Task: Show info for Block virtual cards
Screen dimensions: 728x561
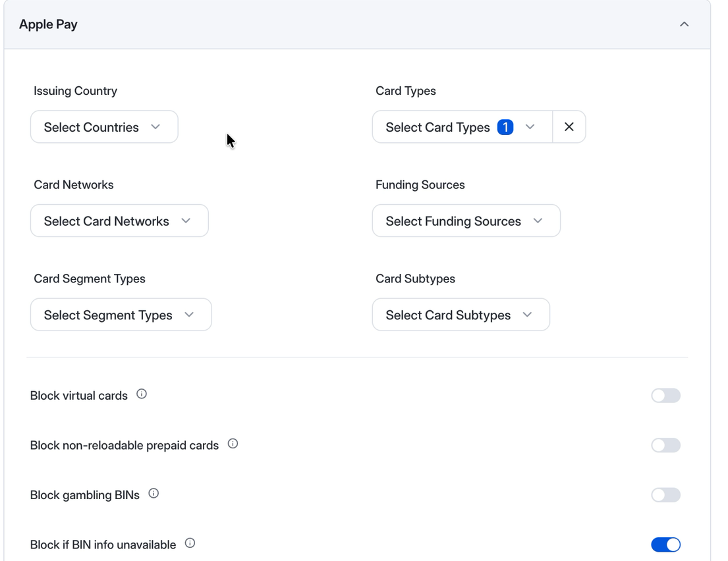Action: coord(142,394)
